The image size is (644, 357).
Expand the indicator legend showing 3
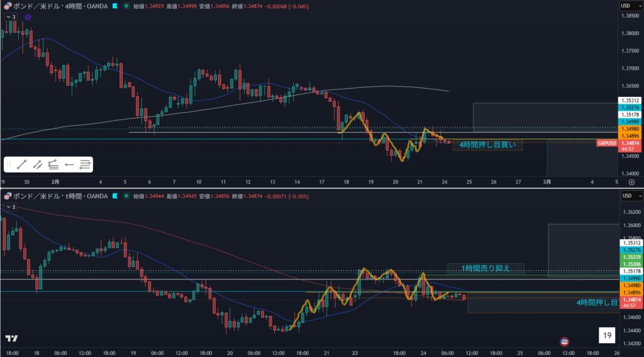10,17
